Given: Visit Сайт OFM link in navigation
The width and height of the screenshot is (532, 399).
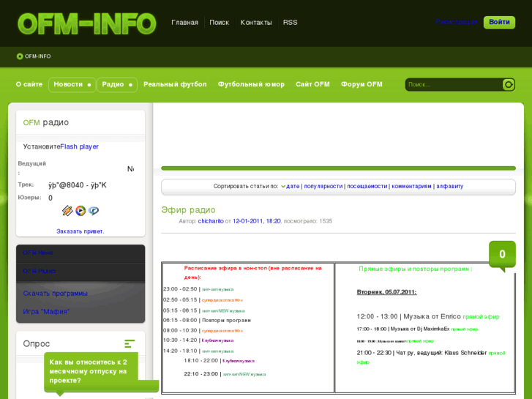Looking at the screenshot, I should tap(312, 84).
